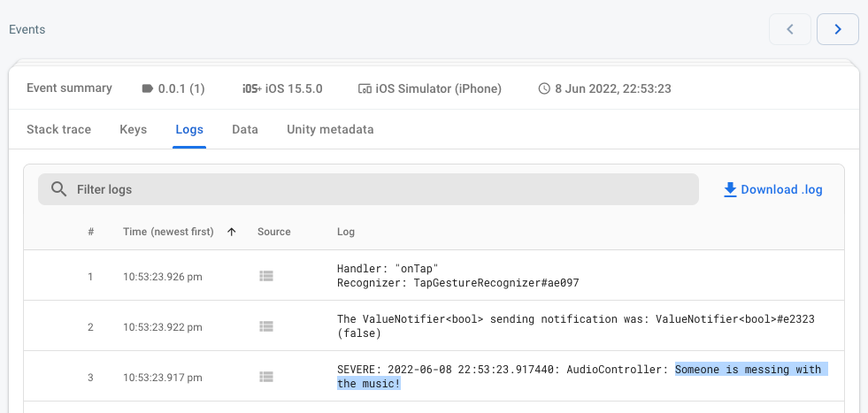868x413 pixels.
Task: Click the 8 Jun 2022, 22:53:23 timestamp
Action: pos(613,88)
